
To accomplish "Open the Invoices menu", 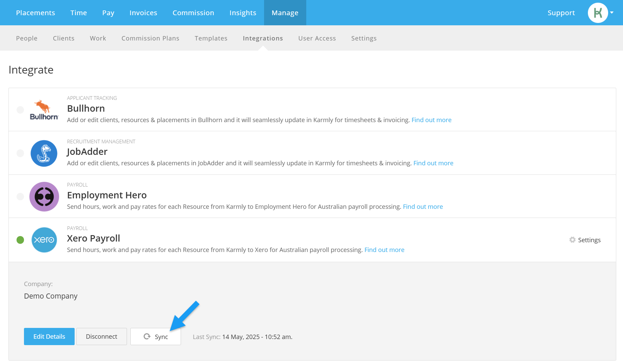I will coord(144,13).
